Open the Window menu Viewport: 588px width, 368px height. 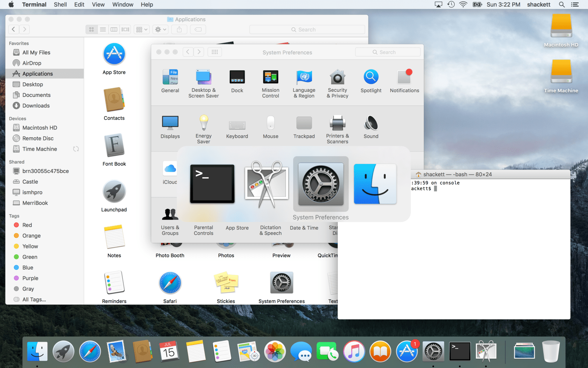point(123,5)
